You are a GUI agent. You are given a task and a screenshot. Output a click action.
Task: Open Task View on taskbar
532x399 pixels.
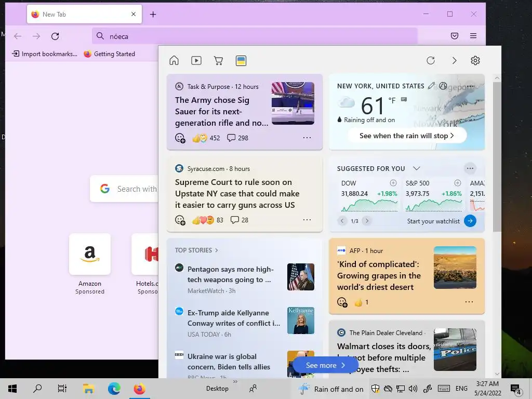point(62,389)
